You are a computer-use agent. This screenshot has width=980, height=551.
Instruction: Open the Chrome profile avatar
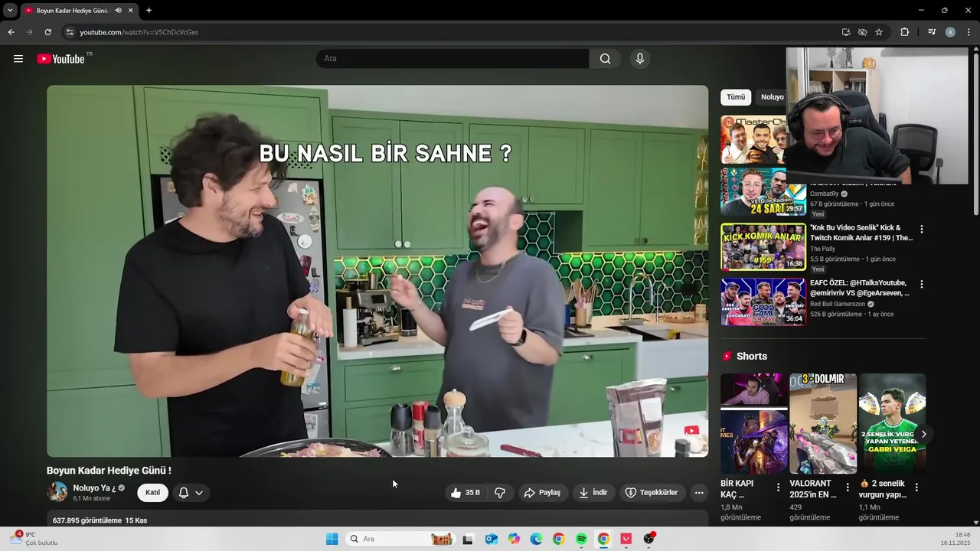[x=950, y=32]
